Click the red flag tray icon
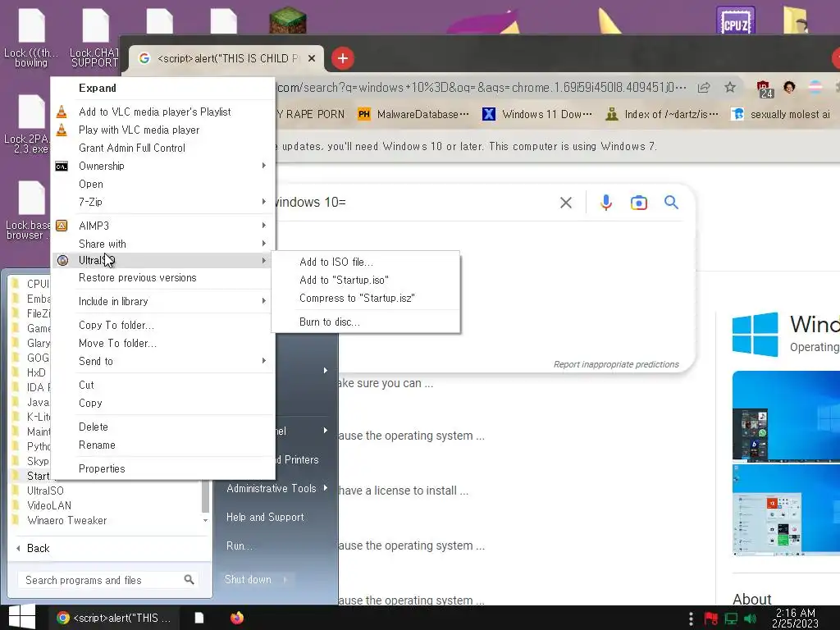 point(711,619)
